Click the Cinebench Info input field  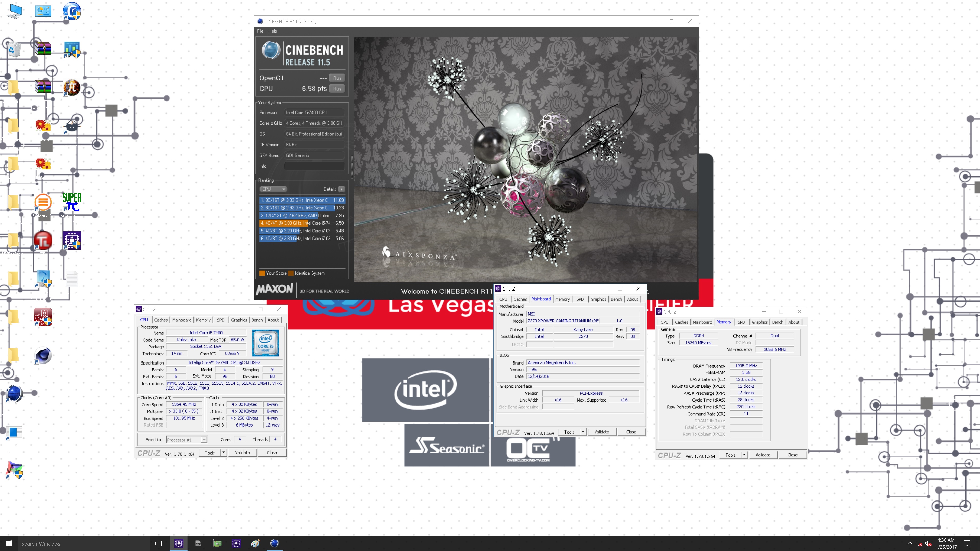(x=315, y=166)
